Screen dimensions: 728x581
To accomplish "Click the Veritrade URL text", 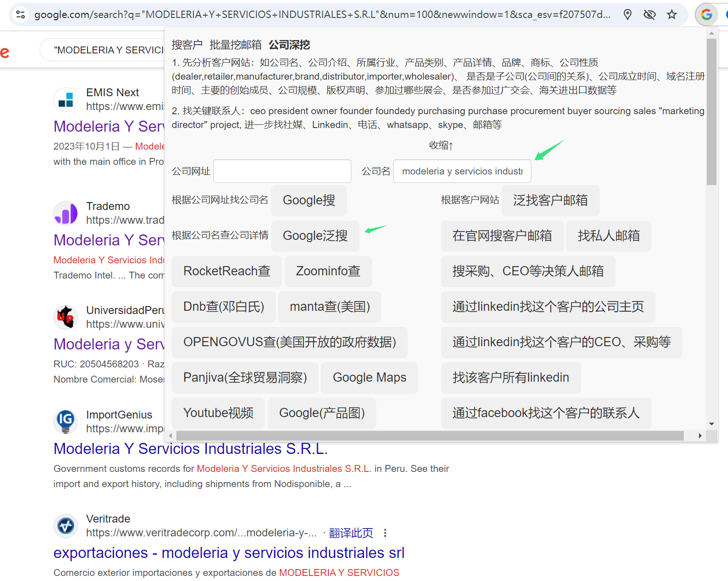I will pyautogui.click(x=201, y=533).
